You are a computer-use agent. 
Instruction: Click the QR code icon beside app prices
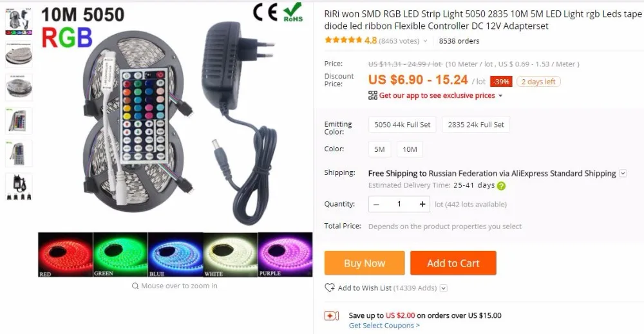click(372, 95)
